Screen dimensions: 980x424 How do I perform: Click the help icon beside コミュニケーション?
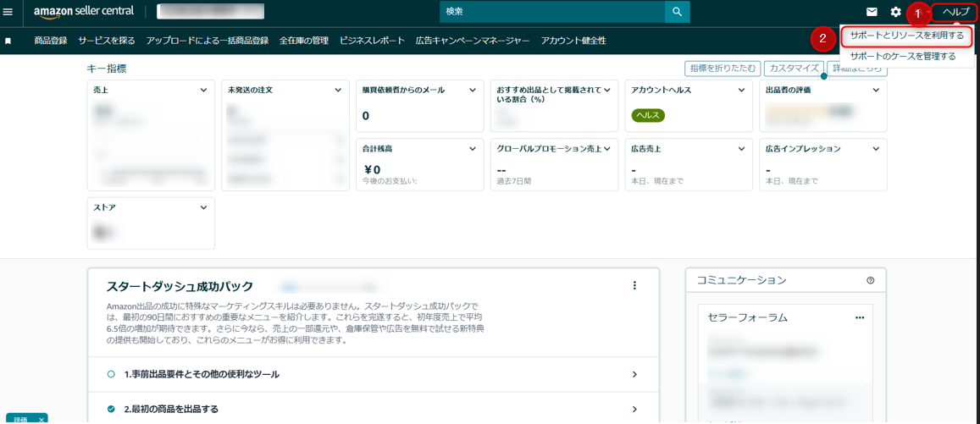[x=871, y=280]
